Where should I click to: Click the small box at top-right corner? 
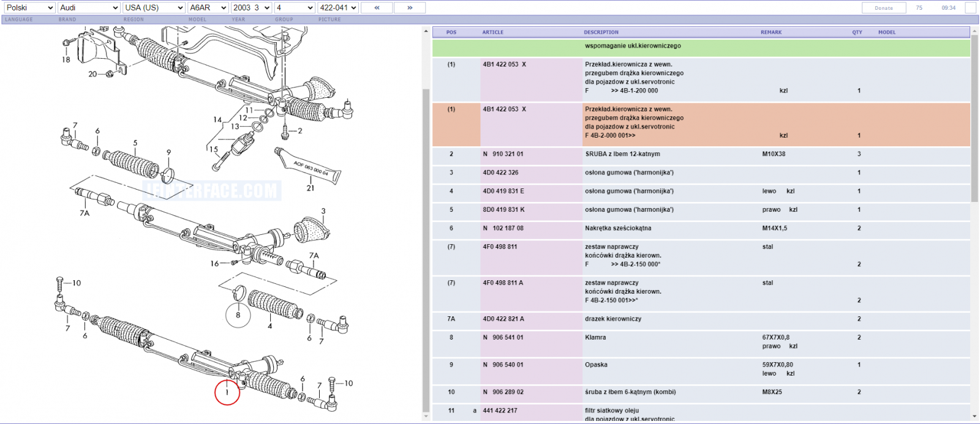click(x=970, y=8)
